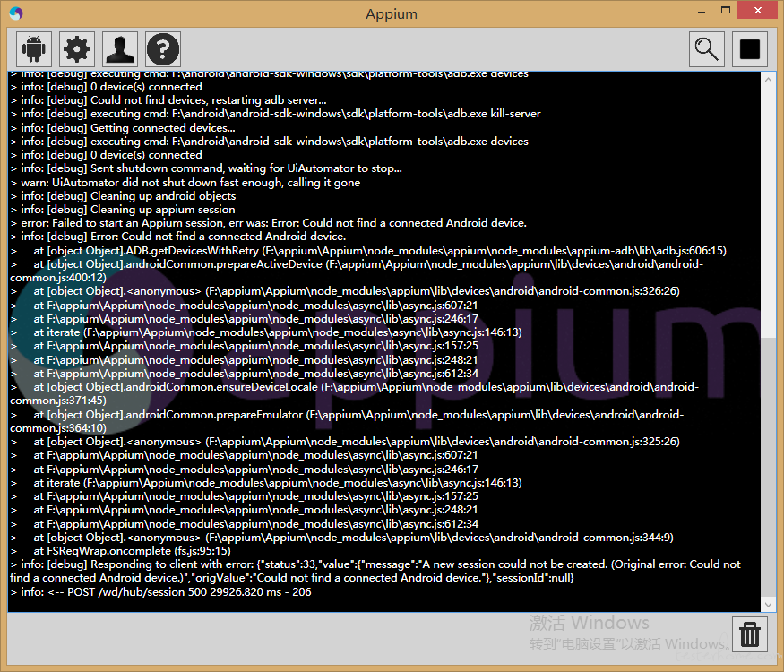Click the line ending with "android-common.js:344:9)"

pyautogui.click(x=342, y=538)
